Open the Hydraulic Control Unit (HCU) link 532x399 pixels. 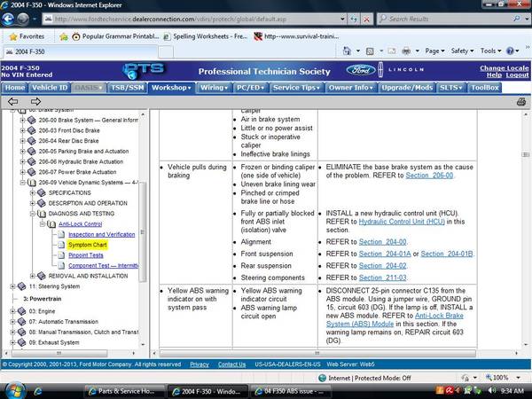[402, 222]
